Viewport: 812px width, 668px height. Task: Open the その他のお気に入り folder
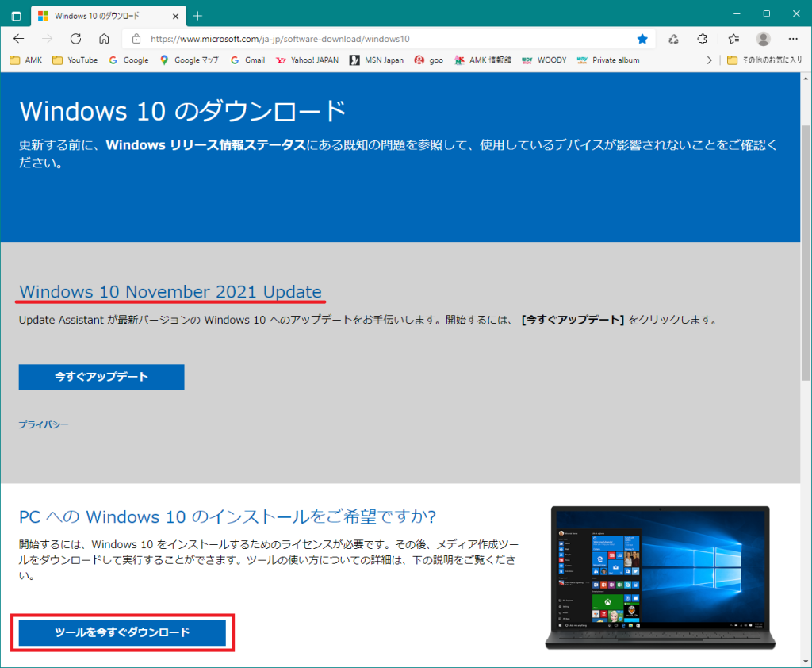(765, 60)
